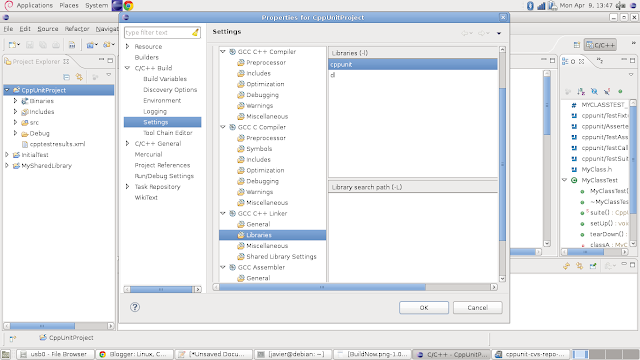This screenshot has width=640, height=360.
Task: Click the OK button
Action: 424,308
